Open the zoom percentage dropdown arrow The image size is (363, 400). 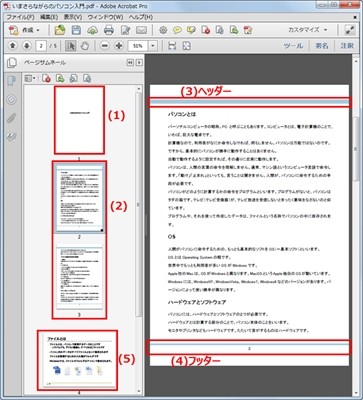(x=153, y=46)
